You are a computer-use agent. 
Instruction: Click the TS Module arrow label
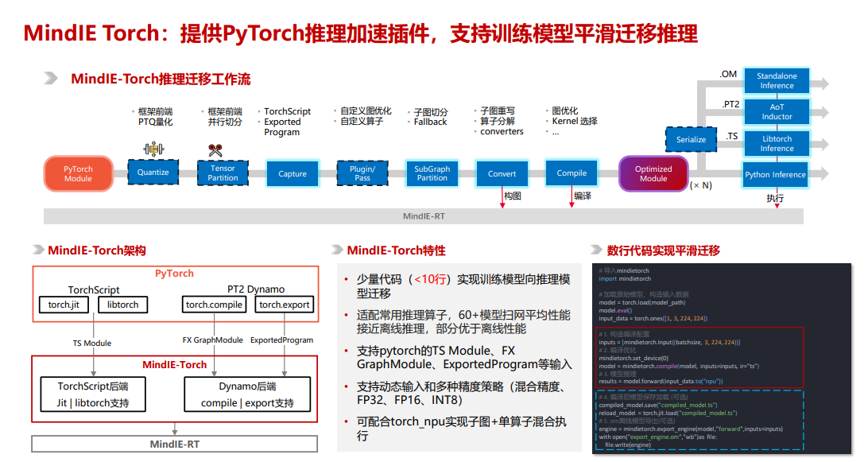[x=92, y=344]
